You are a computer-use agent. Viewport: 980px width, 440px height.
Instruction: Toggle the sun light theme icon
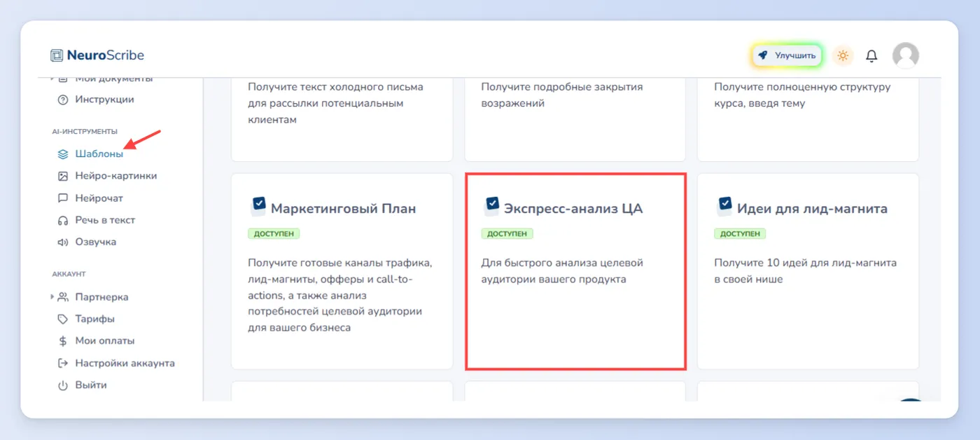pyautogui.click(x=843, y=55)
